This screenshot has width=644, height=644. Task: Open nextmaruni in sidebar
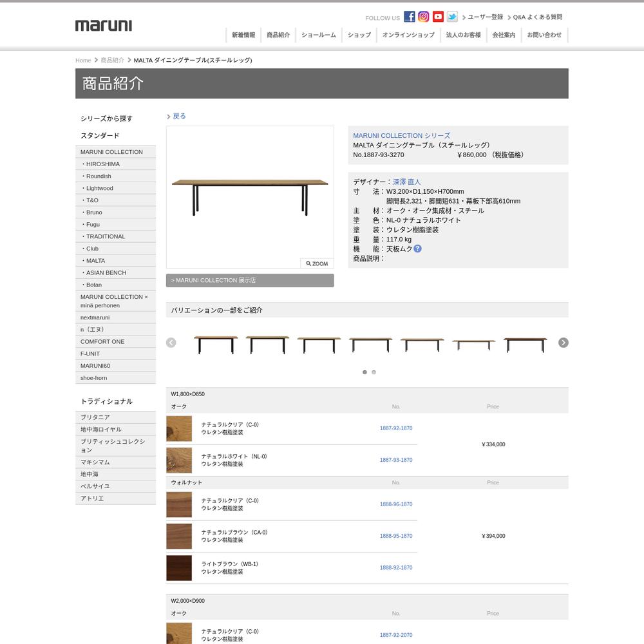tap(115, 317)
